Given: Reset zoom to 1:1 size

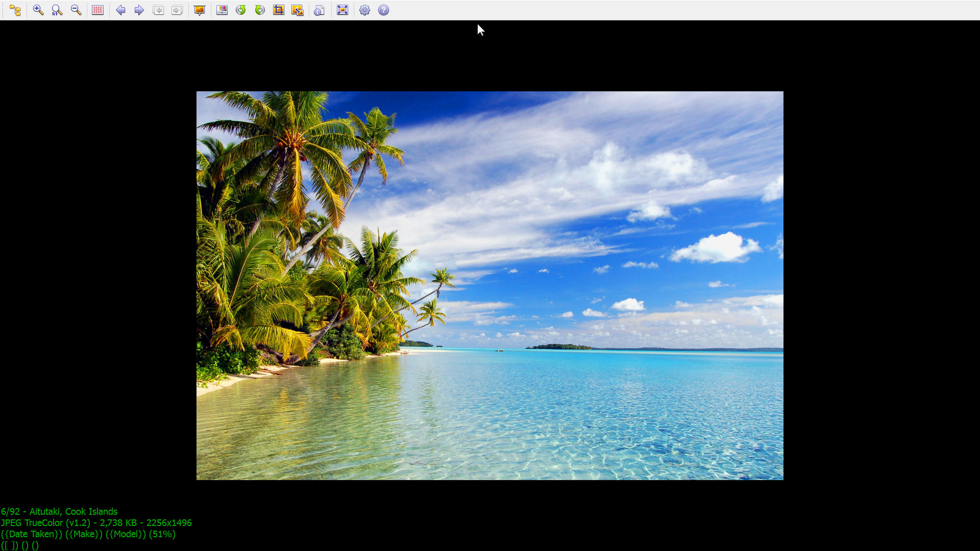Looking at the screenshot, I should pos(57,10).
